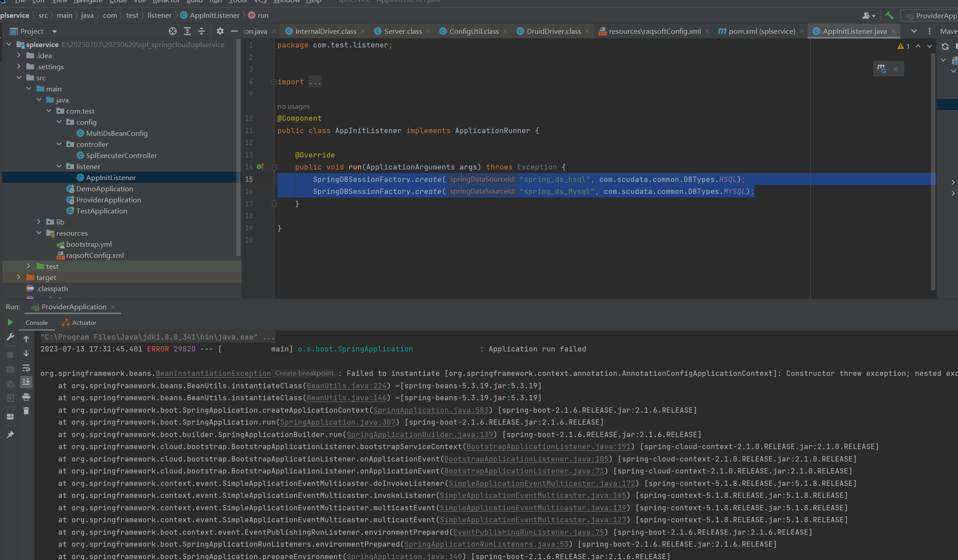Clear console output with trash icon
Viewport: 958px width, 560px height.
tap(26, 411)
